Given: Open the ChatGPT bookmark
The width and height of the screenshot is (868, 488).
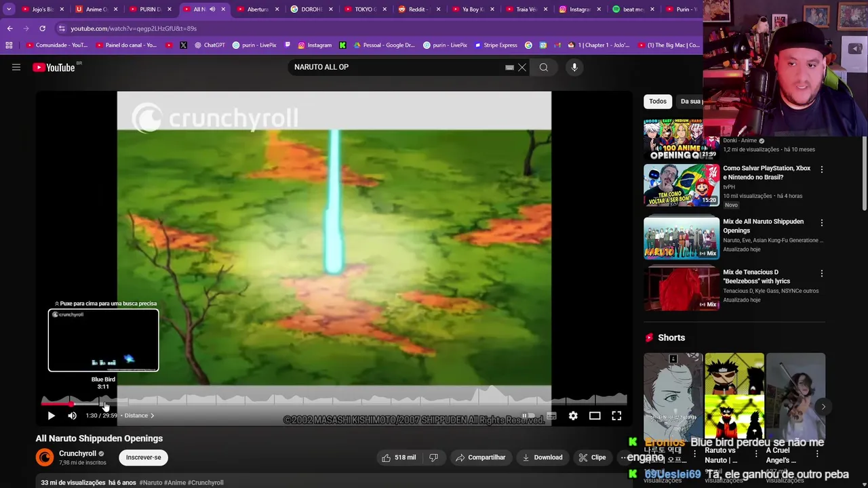Looking at the screenshot, I should coord(210,45).
